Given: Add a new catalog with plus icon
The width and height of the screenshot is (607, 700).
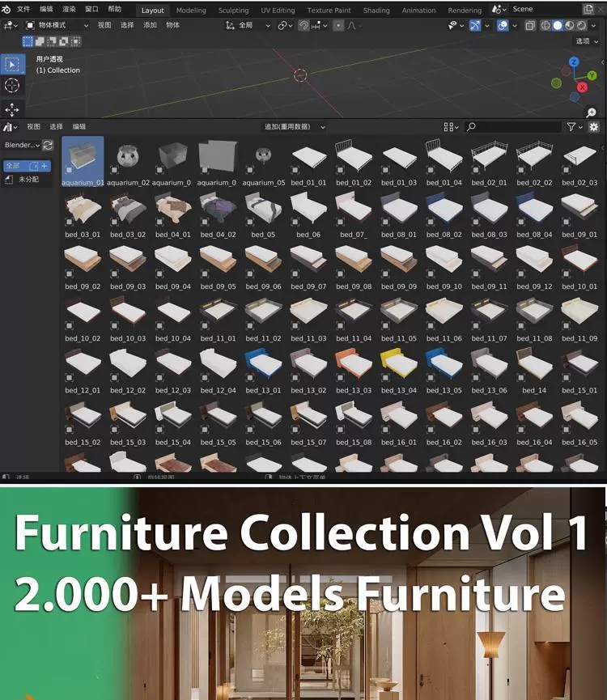Looking at the screenshot, I should tap(45, 166).
